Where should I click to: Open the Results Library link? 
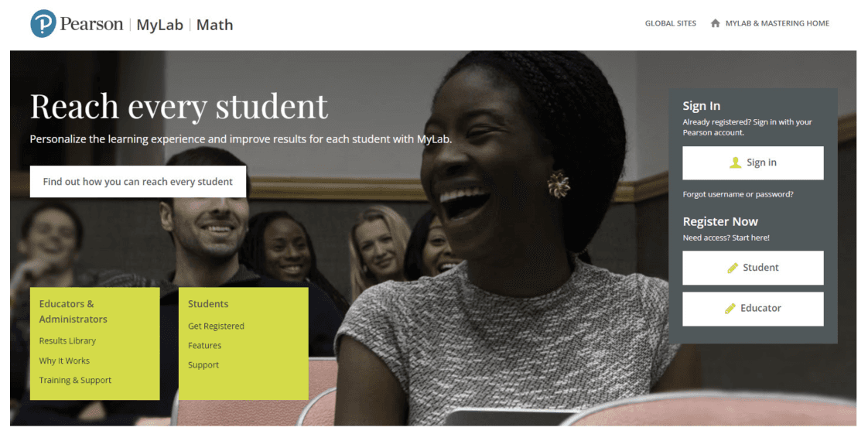click(x=67, y=341)
